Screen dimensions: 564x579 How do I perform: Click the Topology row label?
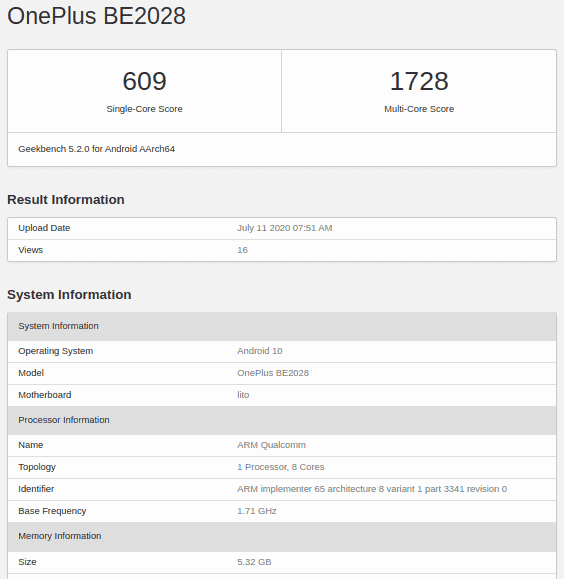point(37,467)
